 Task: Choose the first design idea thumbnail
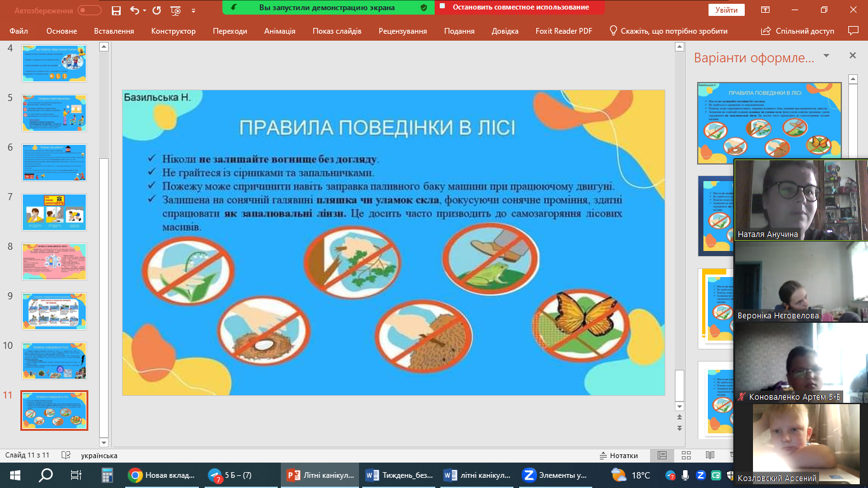[770, 123]
